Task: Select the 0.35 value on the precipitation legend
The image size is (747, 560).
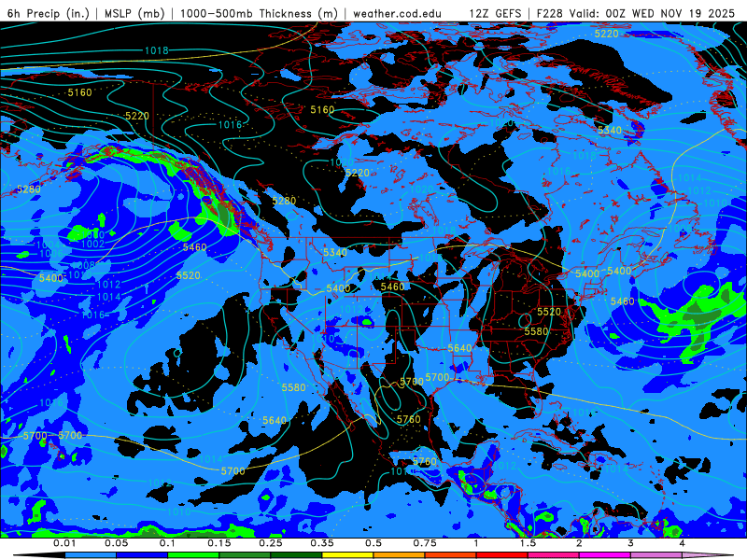Action: point(322,543)
